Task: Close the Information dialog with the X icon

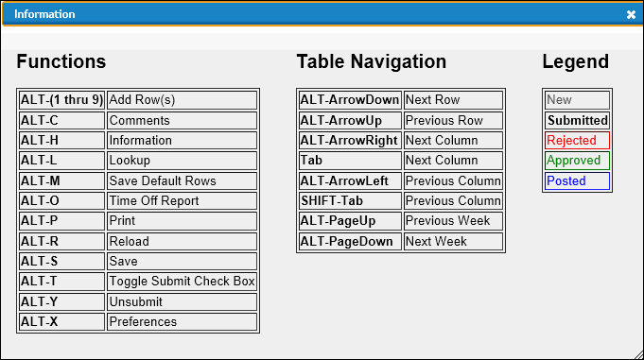Action: 631,15
